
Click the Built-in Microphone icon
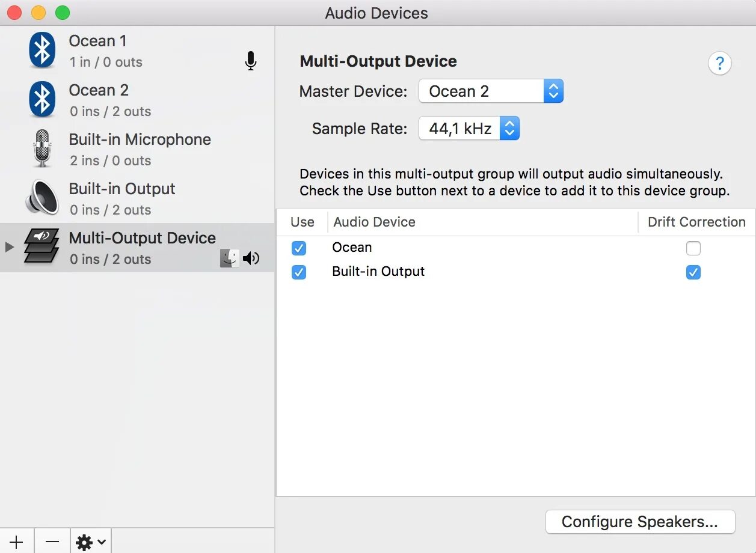(42, 148)
